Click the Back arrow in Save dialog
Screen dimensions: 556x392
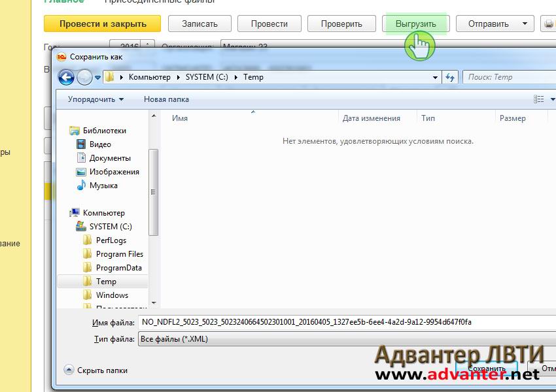[x=66, y=77]
